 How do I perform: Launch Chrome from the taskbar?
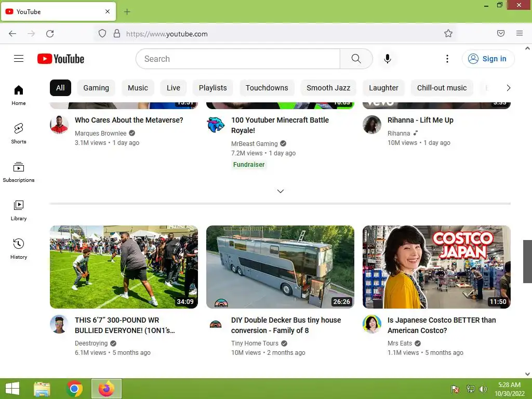click(x=75, y=389)
